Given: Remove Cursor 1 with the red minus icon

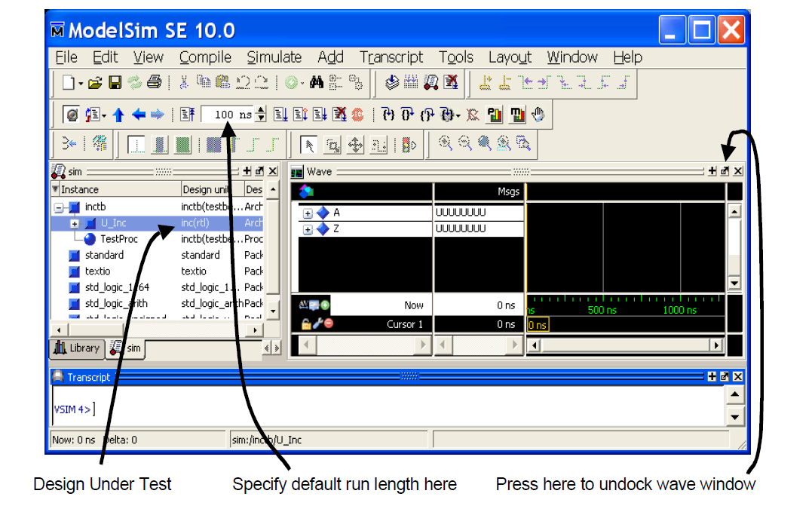Looking at the screenshot, I should click(329, 323).
